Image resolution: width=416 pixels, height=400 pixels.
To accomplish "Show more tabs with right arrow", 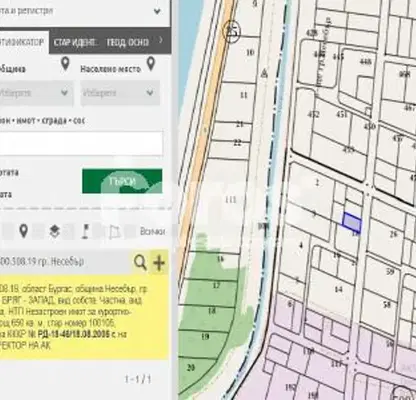I will click(x=161, y=41).
